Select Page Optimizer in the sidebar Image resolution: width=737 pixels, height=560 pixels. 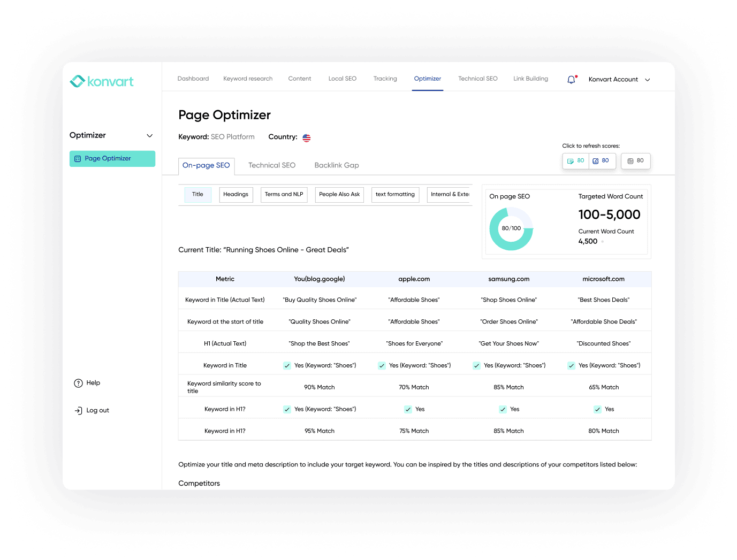(x=112, y=159)
